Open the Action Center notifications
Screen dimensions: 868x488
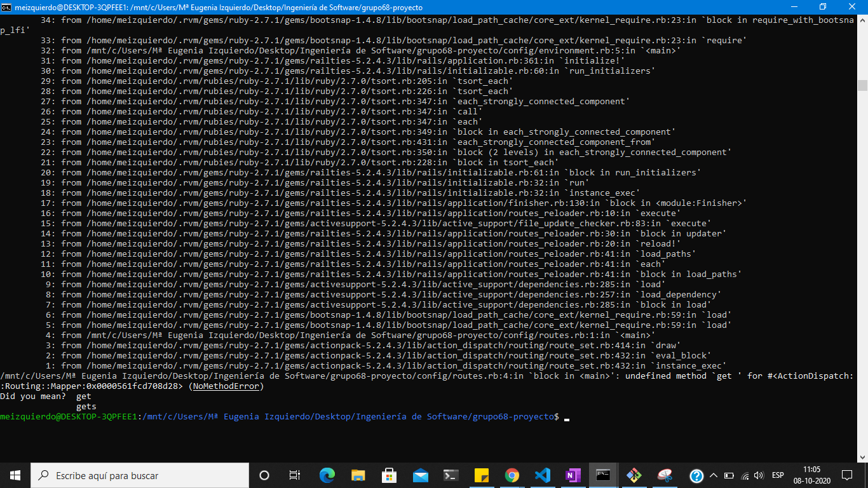click(846, 475)
